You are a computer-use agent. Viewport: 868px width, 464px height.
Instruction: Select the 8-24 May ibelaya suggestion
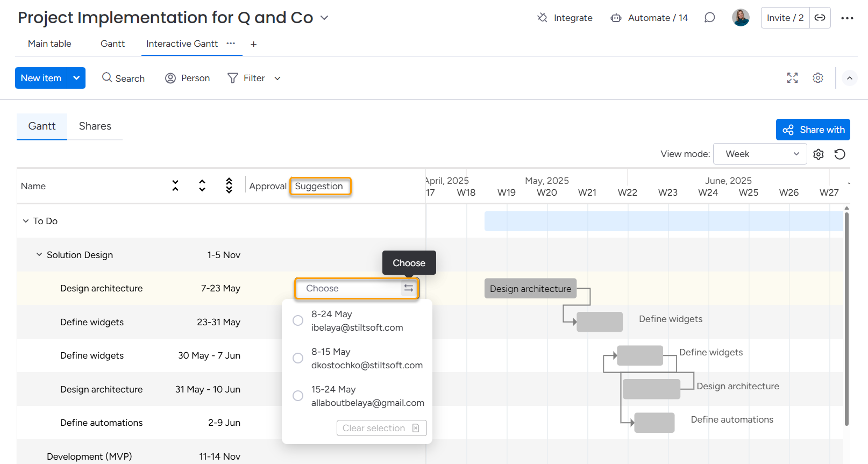[x=298, y=320]
